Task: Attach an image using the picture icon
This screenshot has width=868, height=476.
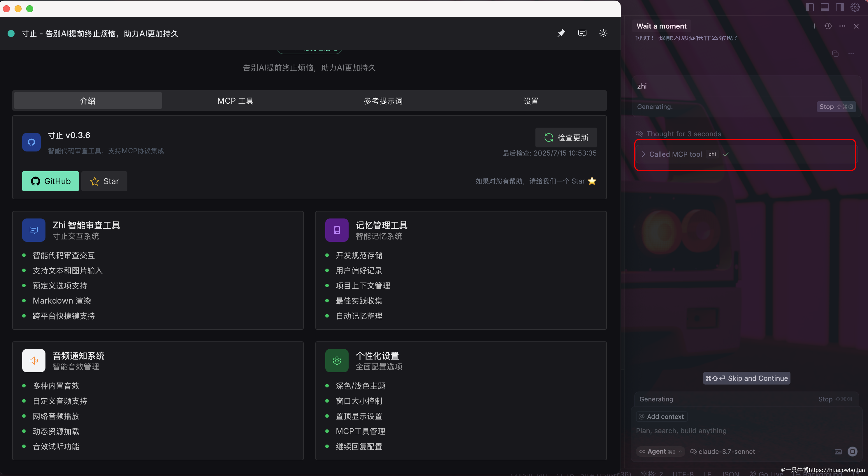Action: coord(838,452)
